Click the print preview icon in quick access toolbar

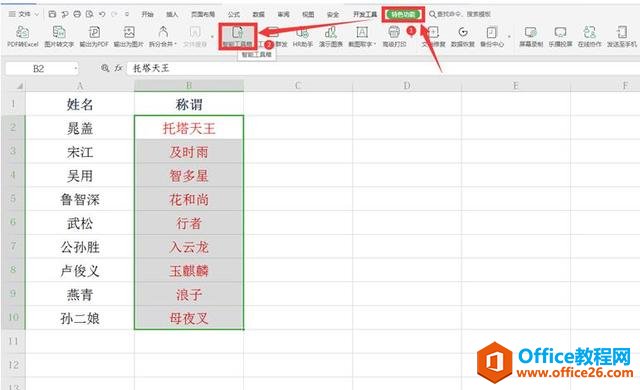(x=89, y=14)
